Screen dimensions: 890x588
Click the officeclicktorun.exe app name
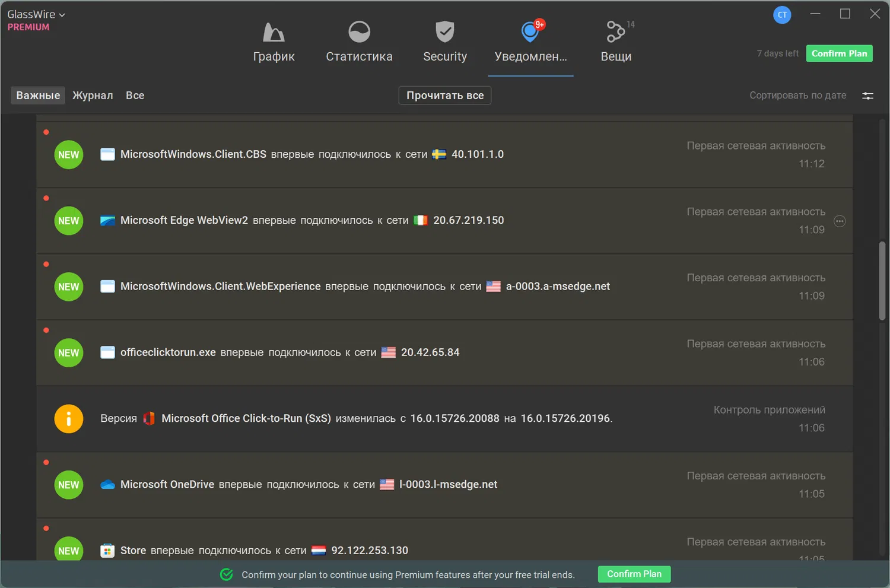pyautogui.click(x=168, y=352)
